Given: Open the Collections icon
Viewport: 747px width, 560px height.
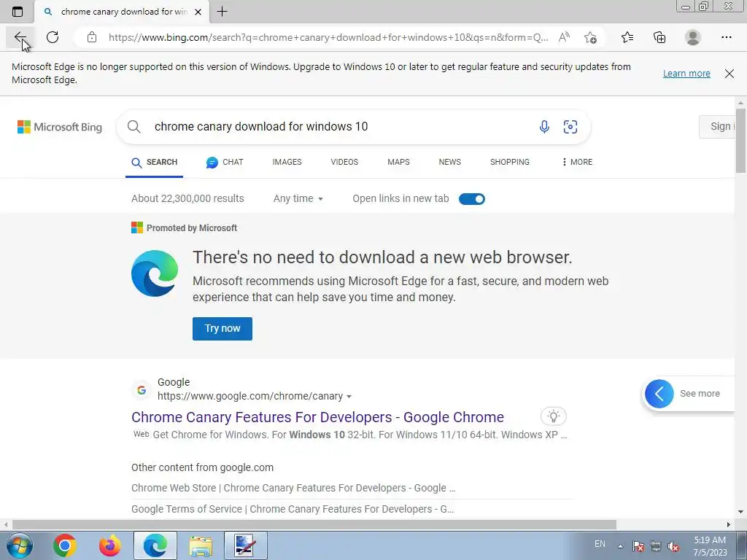Looking at the screenshot, I should tap(659, 37).
